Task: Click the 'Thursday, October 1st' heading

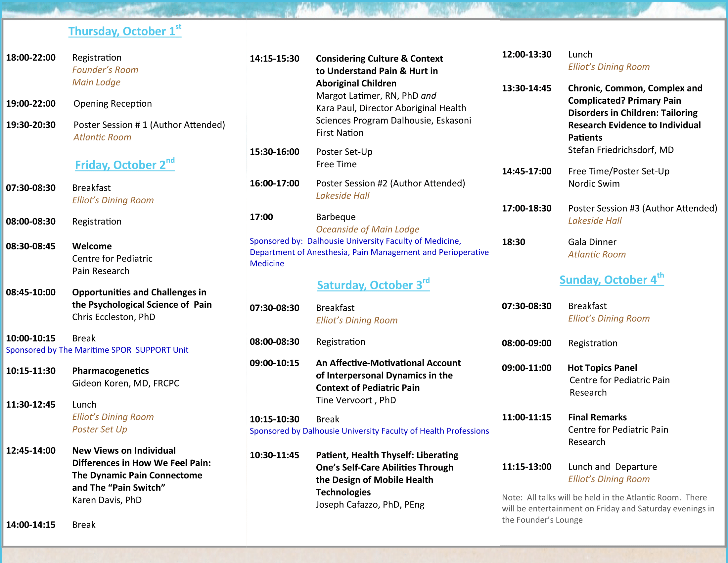Action: pos(125,31)
